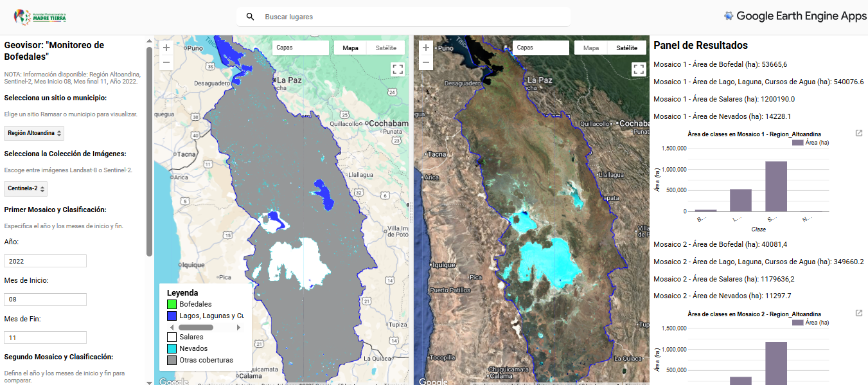The height and width of the screenshot is (385, 868).
Task: Zoom in on the left map
Action: coord(166,48)
